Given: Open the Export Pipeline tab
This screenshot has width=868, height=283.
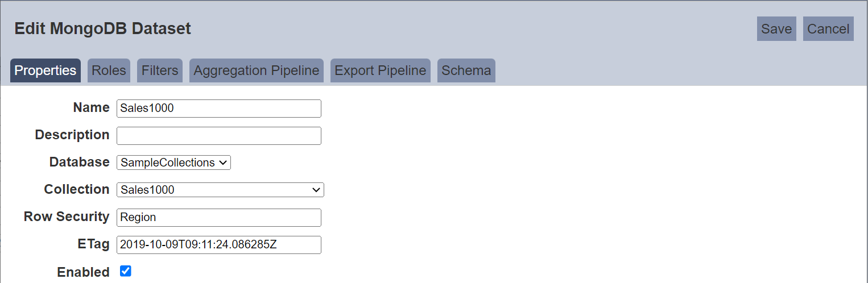Looking at the screenshot, I should [381, 70].
